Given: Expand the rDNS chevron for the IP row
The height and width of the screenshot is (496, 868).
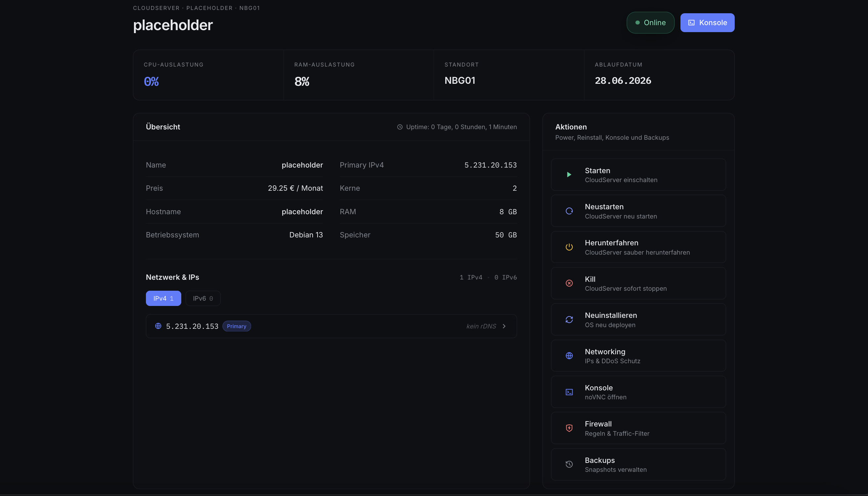Looking at the screenshot, I should click(x=504, y=326).
